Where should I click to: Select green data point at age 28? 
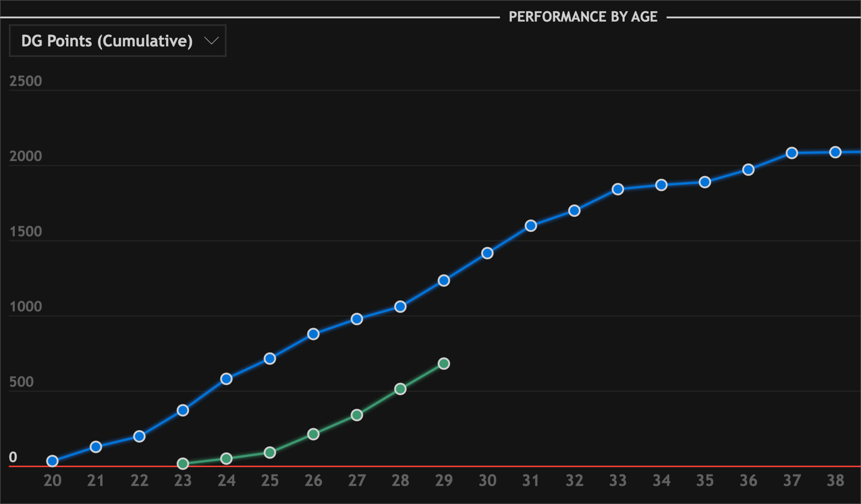[x=400, y=389]
